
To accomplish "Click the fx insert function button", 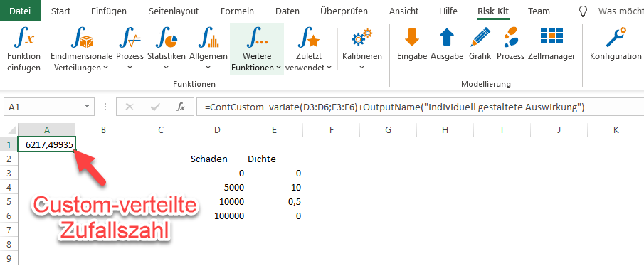I will [x=181, y=107].
